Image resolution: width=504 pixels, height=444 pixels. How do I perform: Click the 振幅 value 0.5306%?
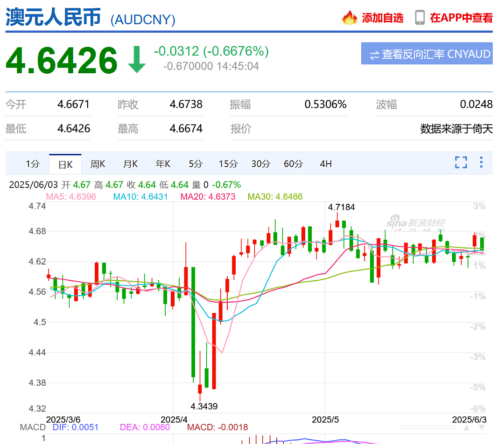point(326,104)
